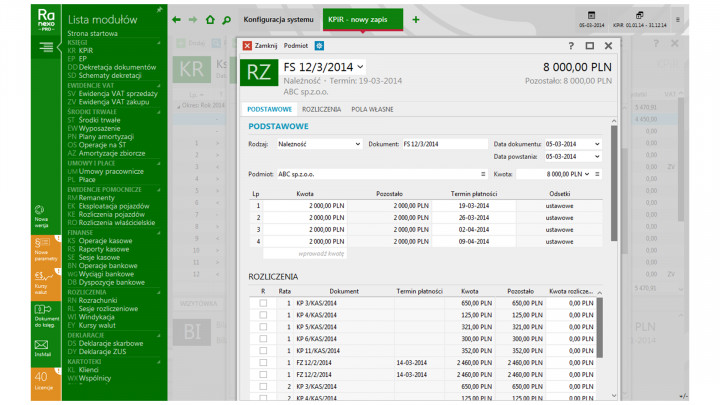This screenshot has width=720, height=405.
Task: Open the Konfiguracja systemu tab
Action: (278, 20)
